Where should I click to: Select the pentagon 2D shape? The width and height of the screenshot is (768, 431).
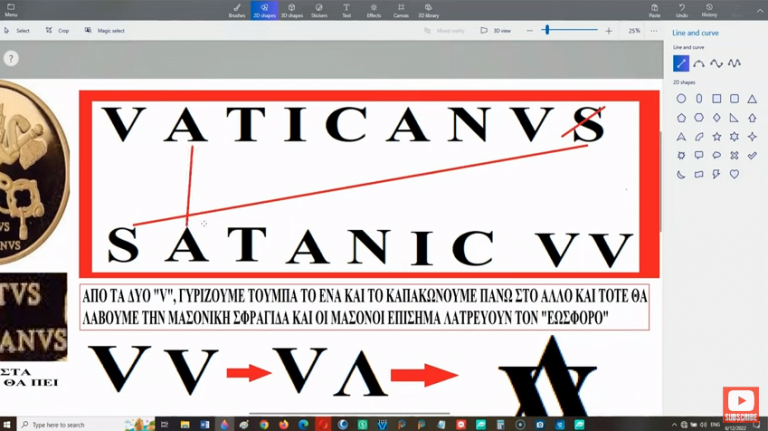pyautogui.click(x=681, y=118)
